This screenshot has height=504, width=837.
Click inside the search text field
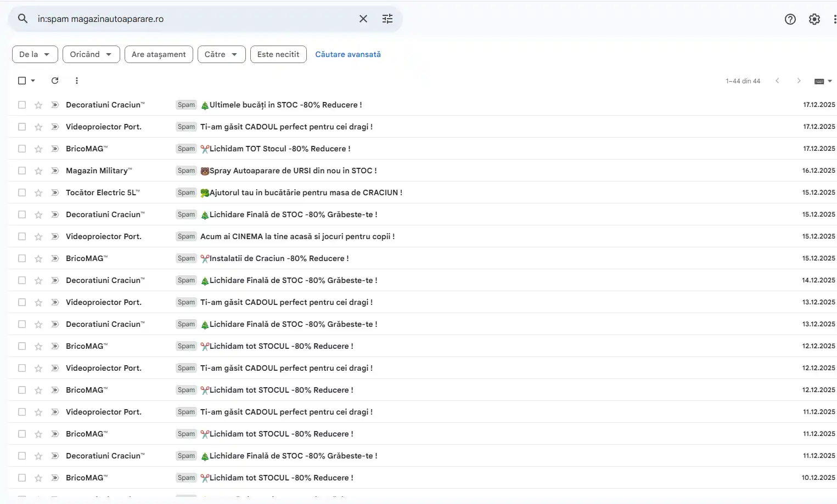click(x=192, y=19)
